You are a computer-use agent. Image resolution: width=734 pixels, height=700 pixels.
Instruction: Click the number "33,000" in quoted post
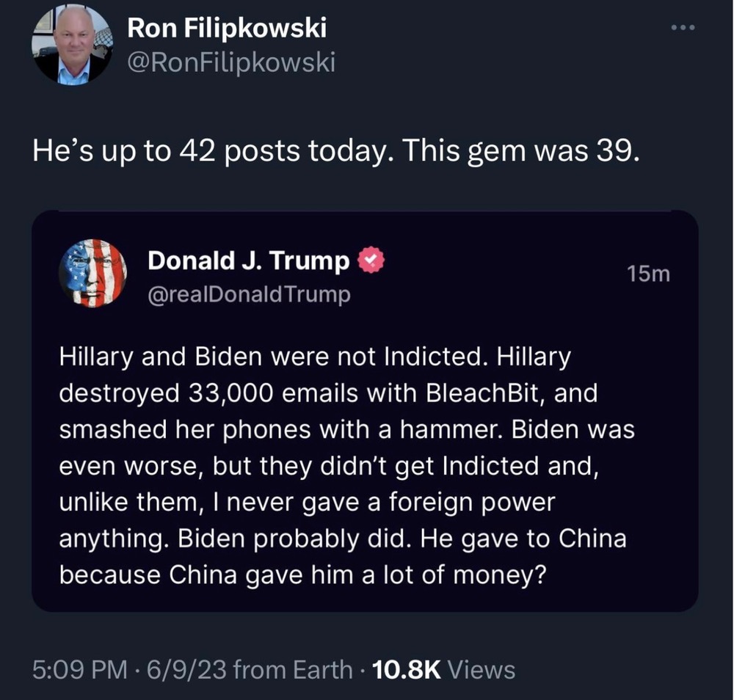(x=229, y=393)
